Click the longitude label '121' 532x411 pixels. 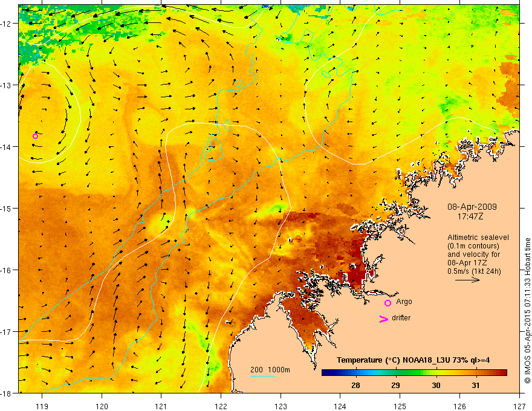(x=161, y=406)
